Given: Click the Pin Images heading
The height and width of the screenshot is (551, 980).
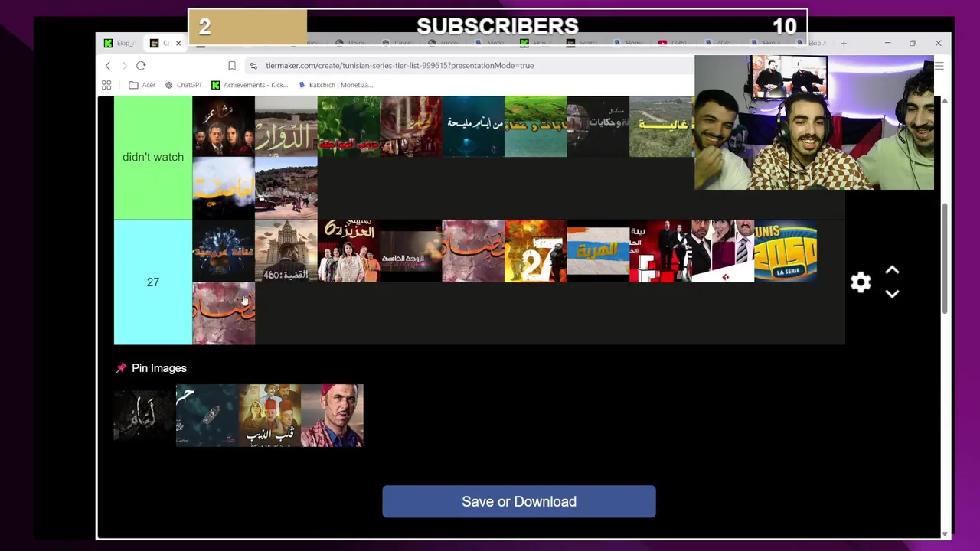Looking at the screenshot, I should [159, 368].
